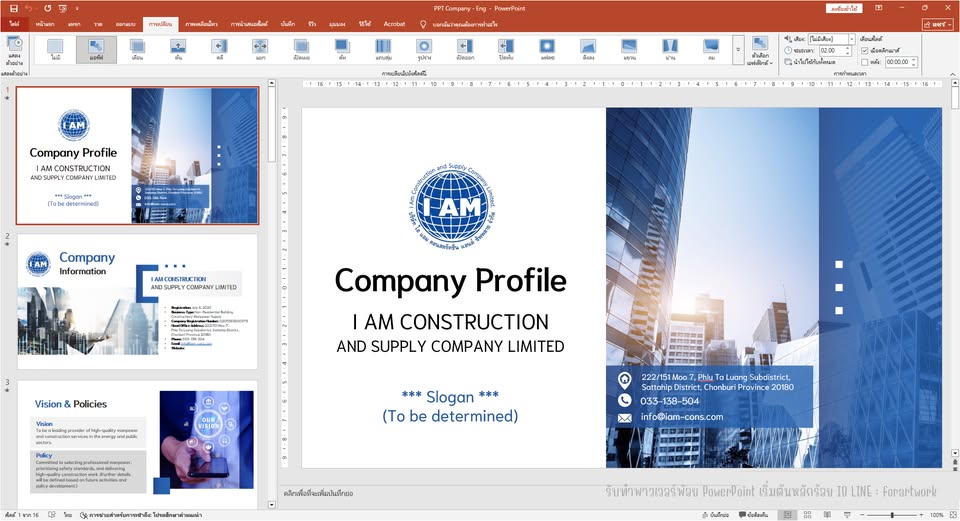The image size is (960, 521).
Task: Apply the Split transition
Action: [x=260, y=49]
